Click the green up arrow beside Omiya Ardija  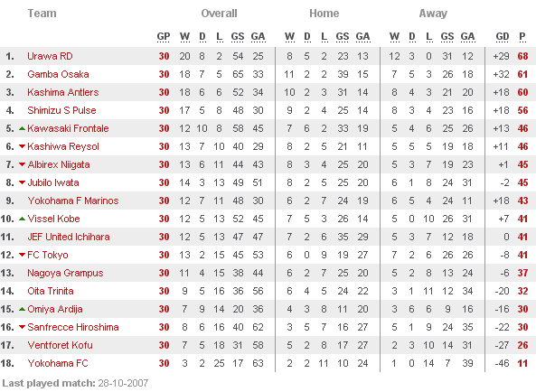coord(23,310)
